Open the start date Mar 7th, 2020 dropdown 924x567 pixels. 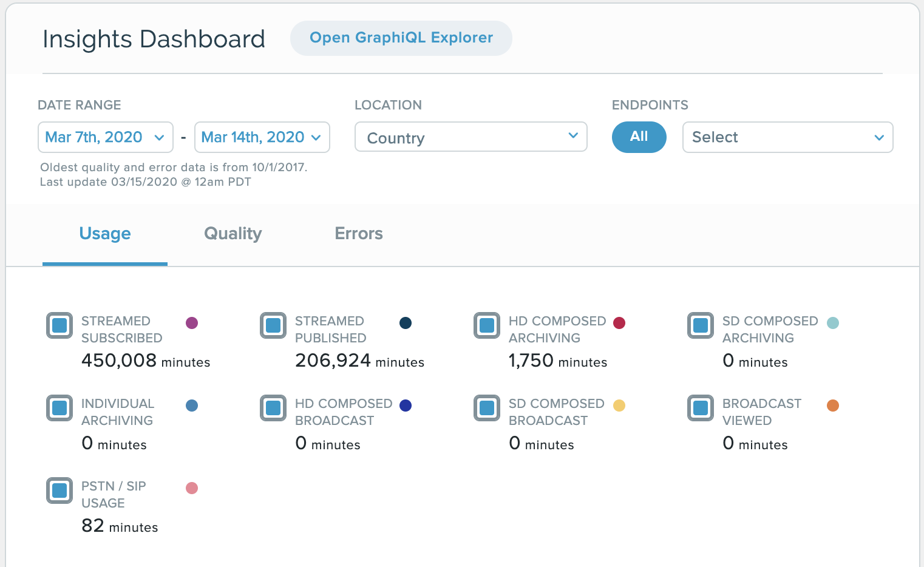(x=106, y=137)
